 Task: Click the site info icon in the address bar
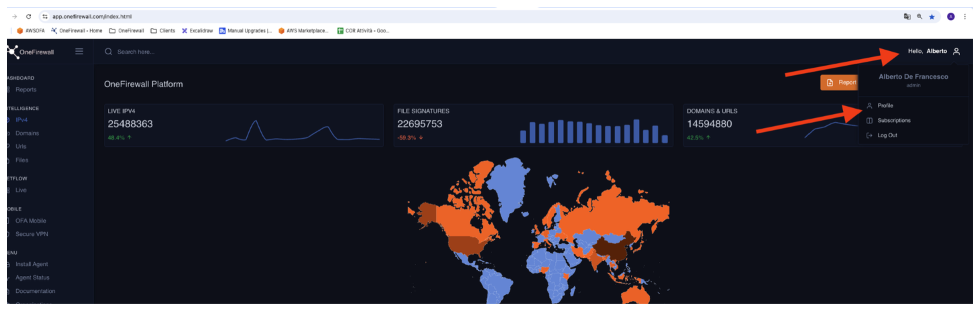45,16
